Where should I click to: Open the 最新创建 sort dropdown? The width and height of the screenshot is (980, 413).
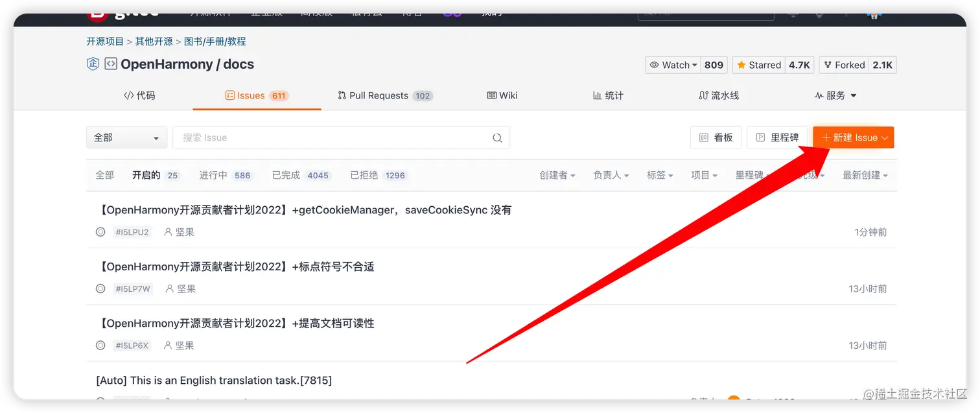pos(865,175)
